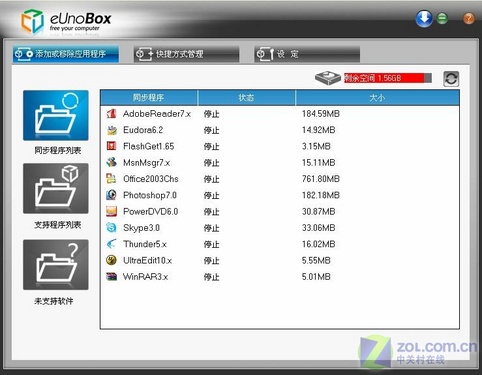This screenshot has height=375, width=482.
Task: Click the green minimize round button
Action: (442, 19)
